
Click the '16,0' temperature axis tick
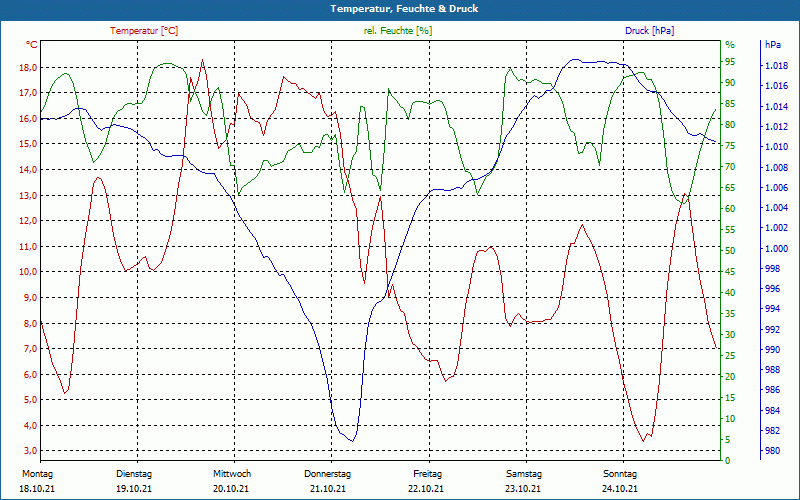point(28,118)
